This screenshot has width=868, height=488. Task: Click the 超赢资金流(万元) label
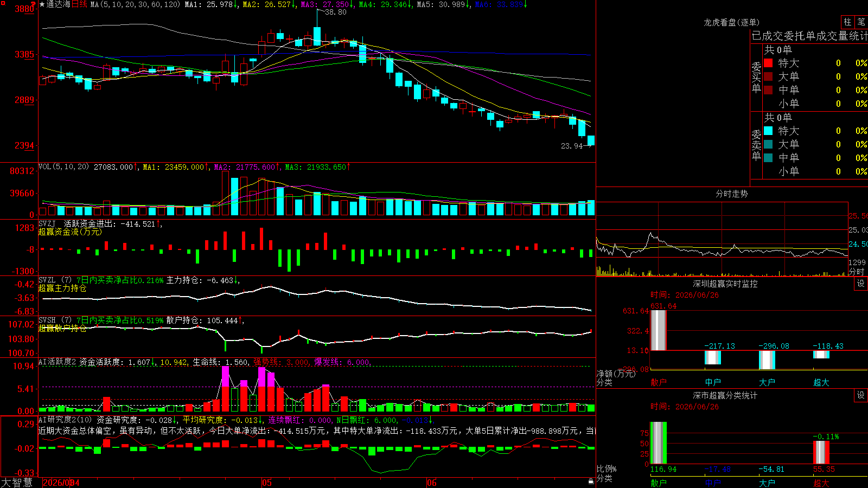coord(70,232)
